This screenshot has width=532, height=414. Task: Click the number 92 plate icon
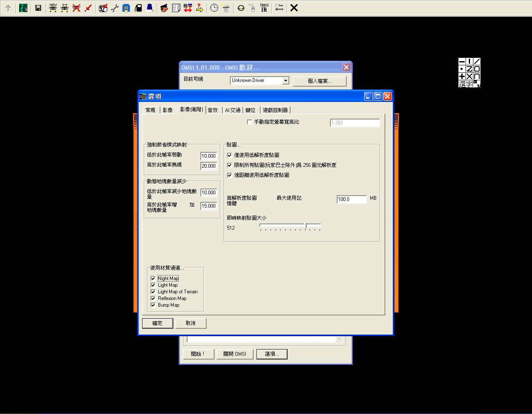coord(103,8)
